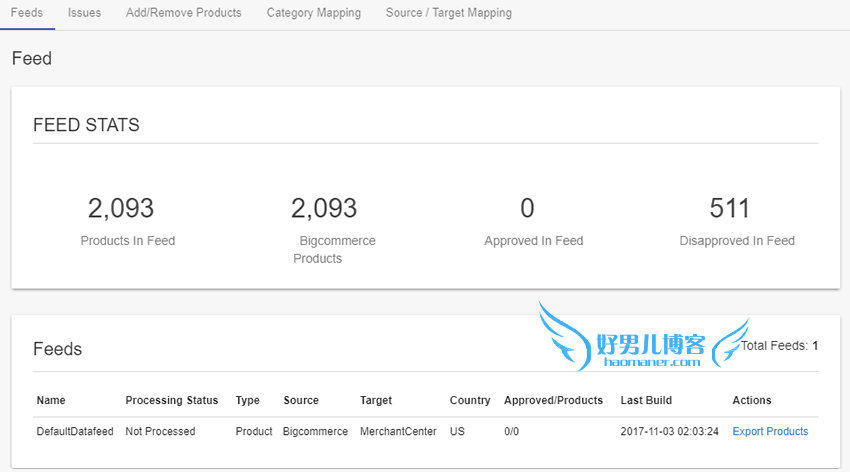850x472 pixels.
Task: Click the 511 Disapproved In Feed number
Action: point(730,208)
